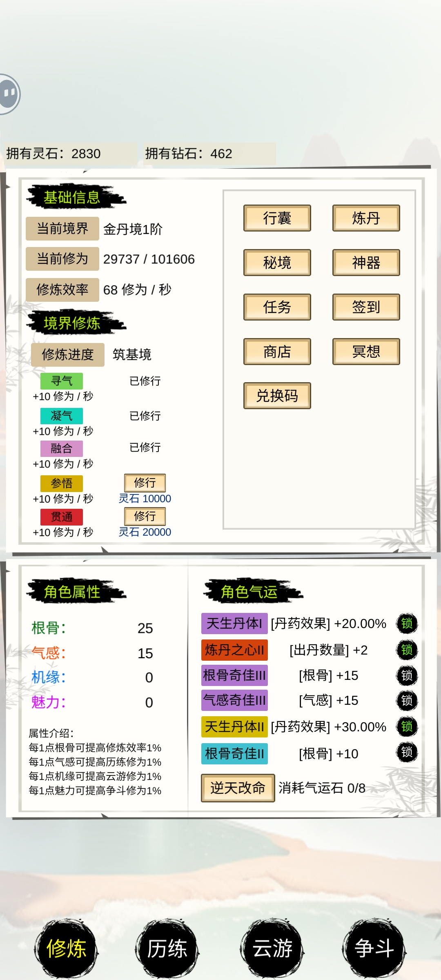Switch to the 历练 tab
Viewport: 441px width, 980px height.
pyautogui.click(x=167, y=948)
